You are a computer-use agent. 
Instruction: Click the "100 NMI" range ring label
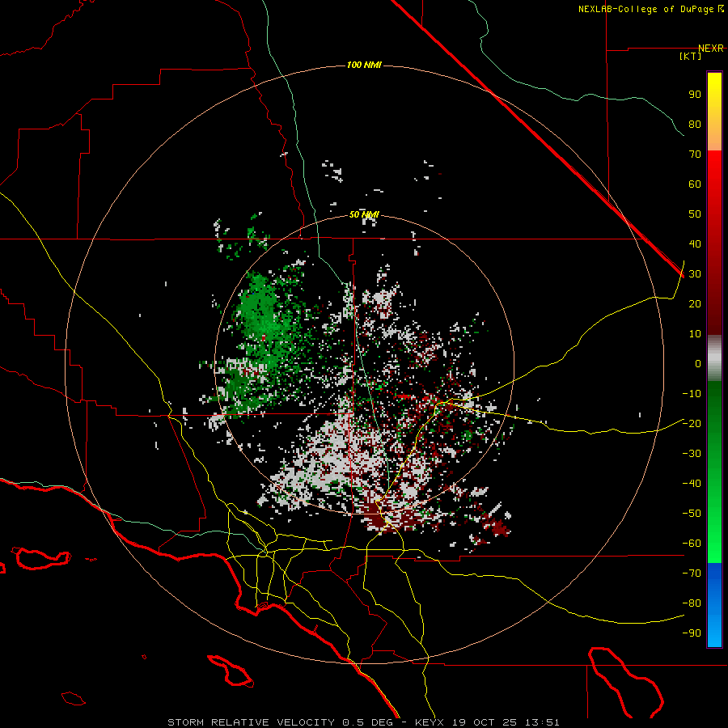364,65
